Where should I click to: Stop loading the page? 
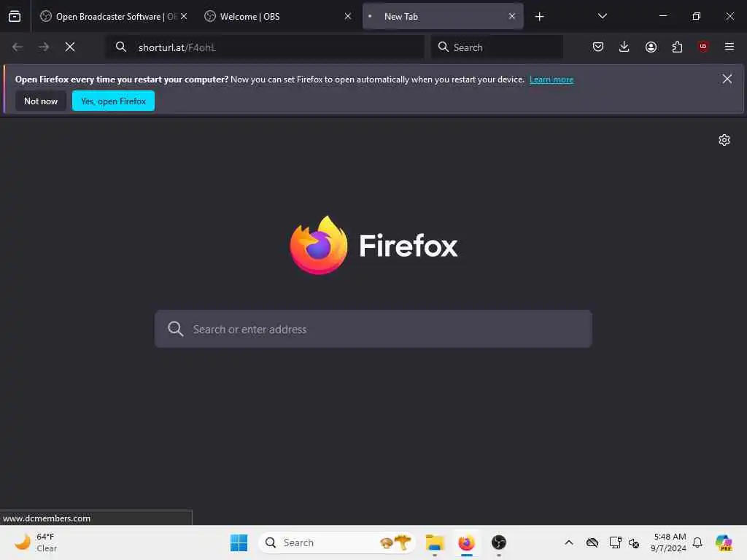tap(70, 47)
